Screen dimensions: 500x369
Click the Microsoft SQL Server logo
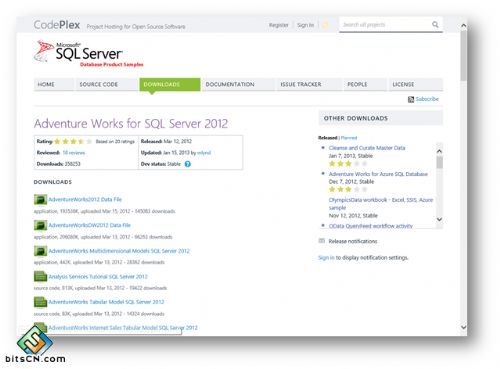point(89,53)
